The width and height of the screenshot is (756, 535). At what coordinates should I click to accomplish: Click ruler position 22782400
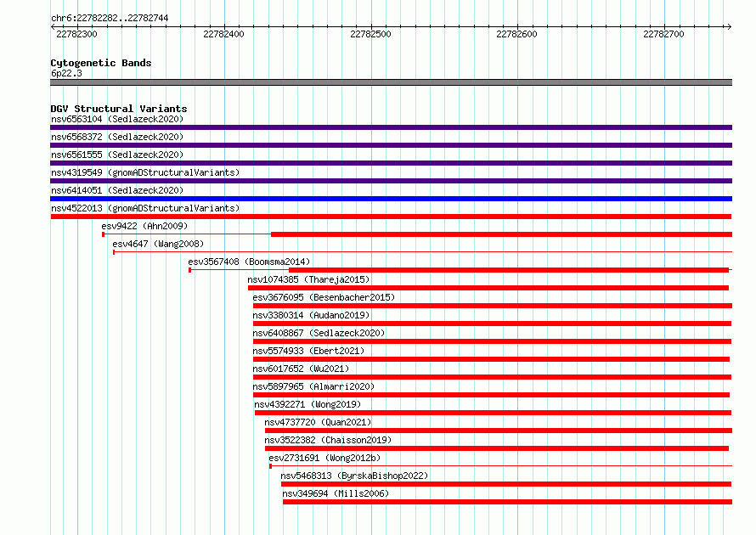(x=223, y=34)
